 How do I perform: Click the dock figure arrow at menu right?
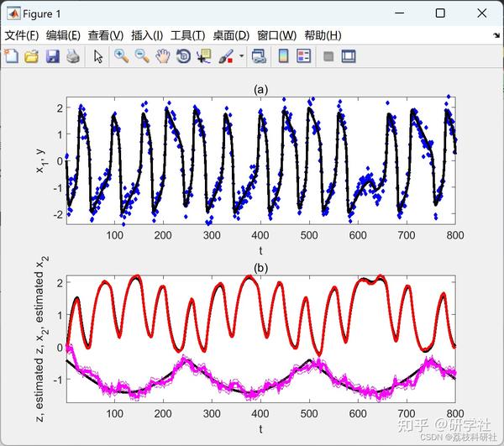[x=496, y=35]
